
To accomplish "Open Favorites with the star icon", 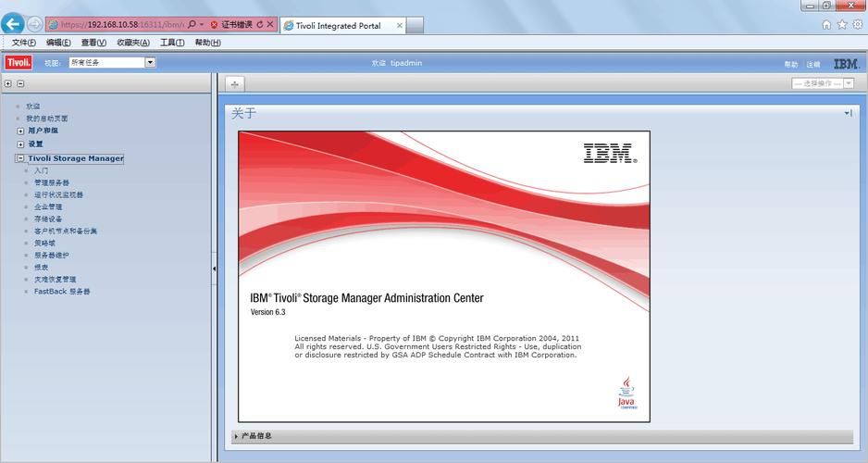I will [x=842, y=24].
